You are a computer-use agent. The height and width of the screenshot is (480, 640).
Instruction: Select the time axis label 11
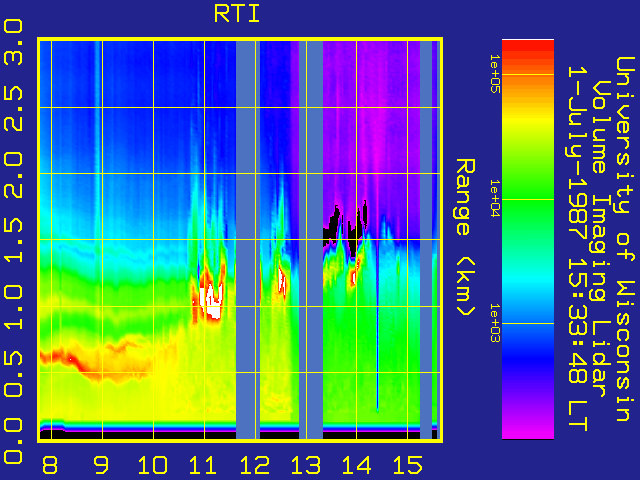click(x=203, y=465)
